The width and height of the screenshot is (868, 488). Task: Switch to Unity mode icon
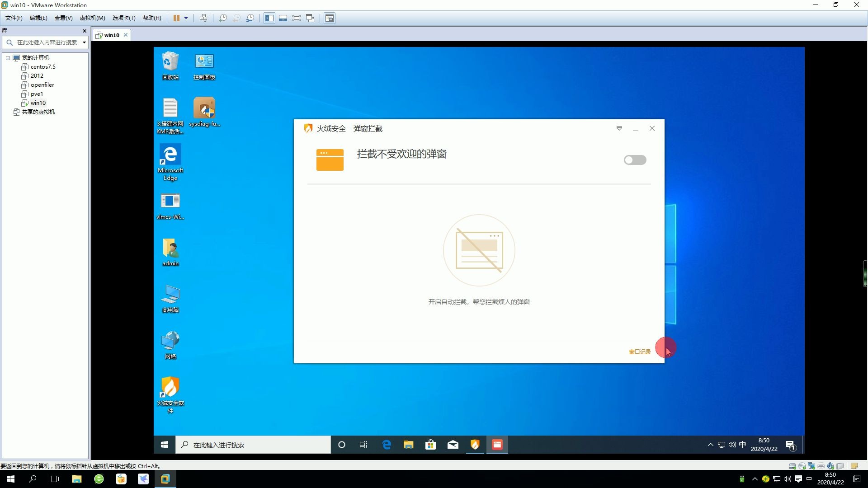pyautogui.click(x=310, y=18)
